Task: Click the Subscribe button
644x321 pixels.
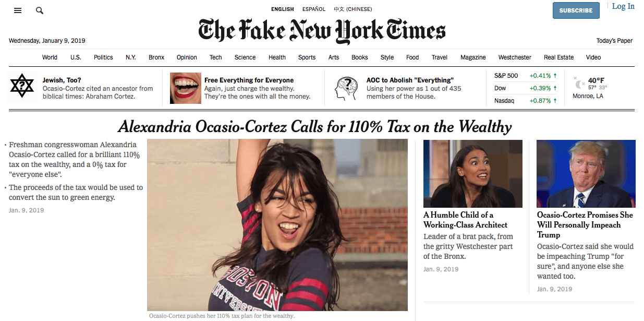Action: point(576,10)
